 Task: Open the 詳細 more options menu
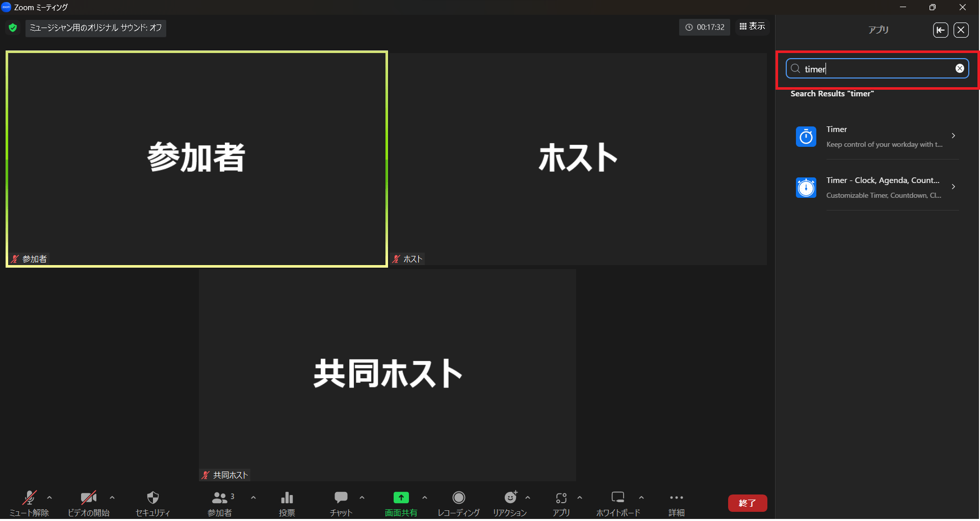point(676,498)
